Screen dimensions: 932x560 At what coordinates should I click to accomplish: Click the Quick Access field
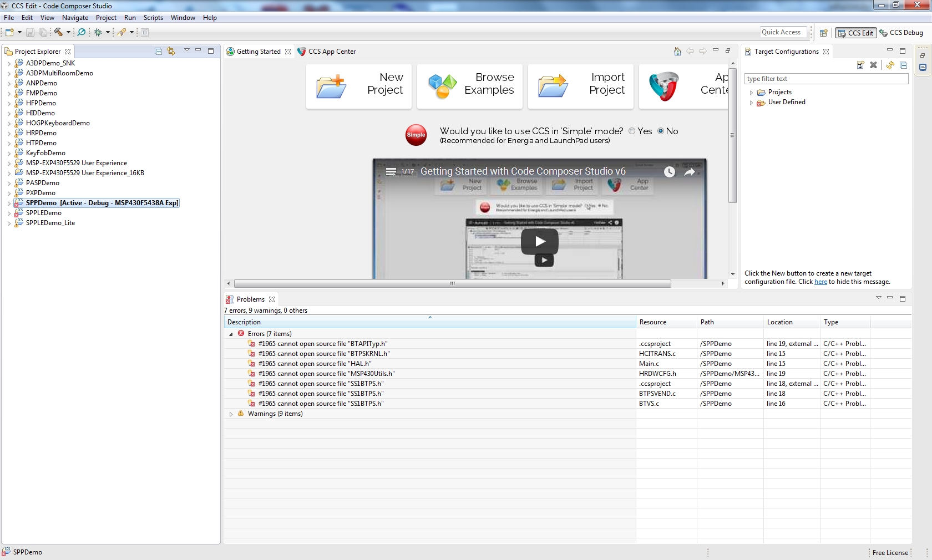click(784, 32)
